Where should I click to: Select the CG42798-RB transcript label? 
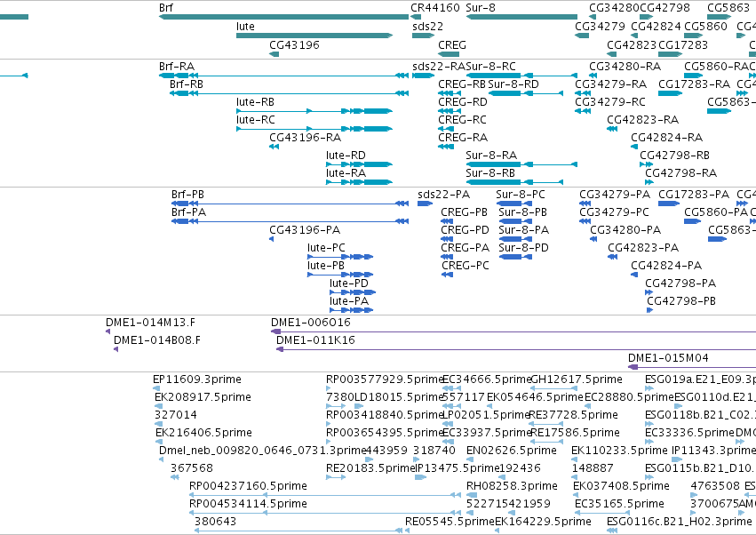[x=674, y=156]
